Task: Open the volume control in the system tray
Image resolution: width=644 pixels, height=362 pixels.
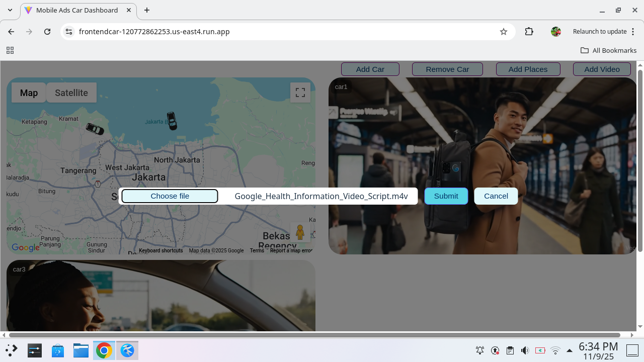Action: 525,350
